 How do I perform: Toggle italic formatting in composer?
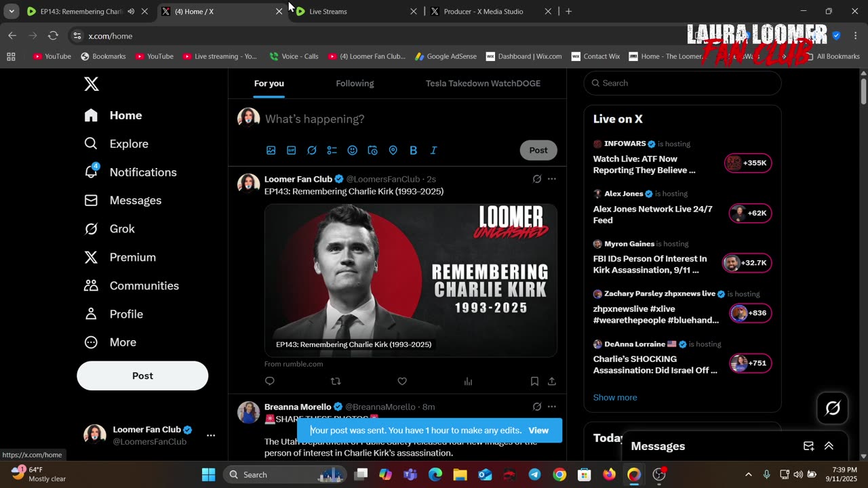(434, 150)
